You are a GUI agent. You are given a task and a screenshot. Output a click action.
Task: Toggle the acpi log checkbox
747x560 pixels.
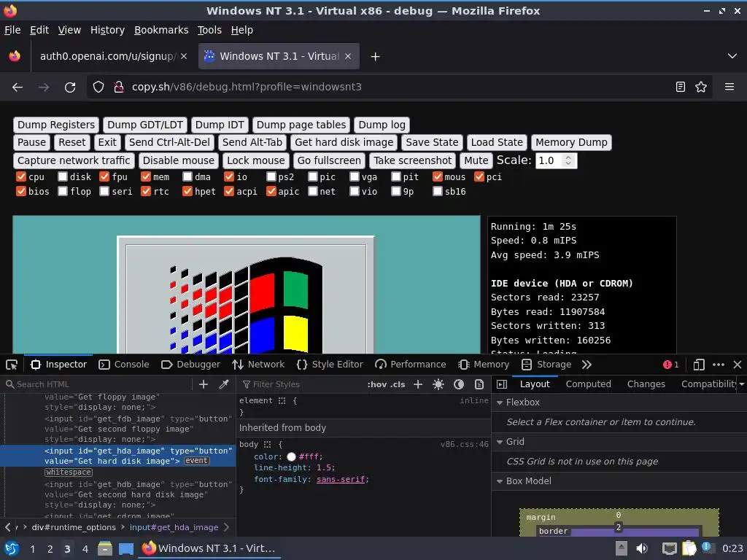(x=229, y=192)
